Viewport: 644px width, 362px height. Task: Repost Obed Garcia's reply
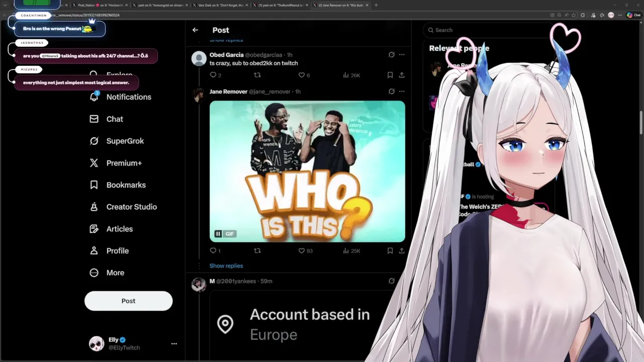tap(257, 75)
